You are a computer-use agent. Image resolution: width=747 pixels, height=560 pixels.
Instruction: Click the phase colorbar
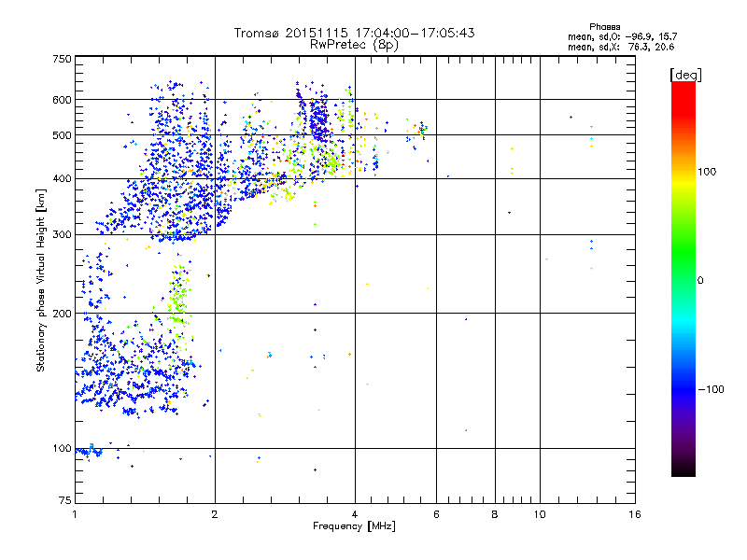[x=684, y=278]
